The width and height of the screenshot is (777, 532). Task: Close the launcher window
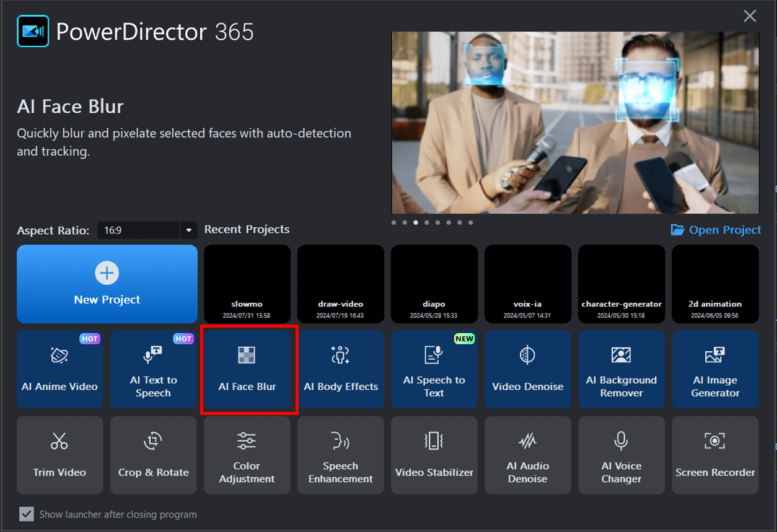(x=750, y=16)
